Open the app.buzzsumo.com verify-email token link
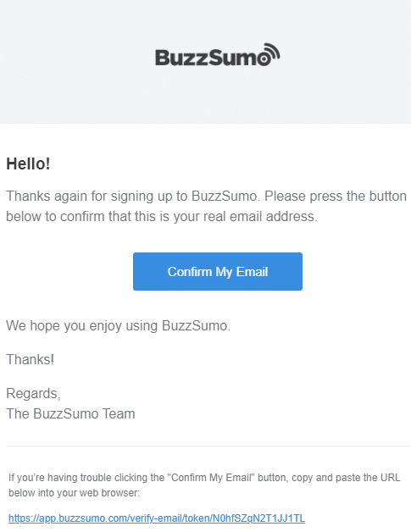Screen dimensions: 411x532 coord(157,518)
